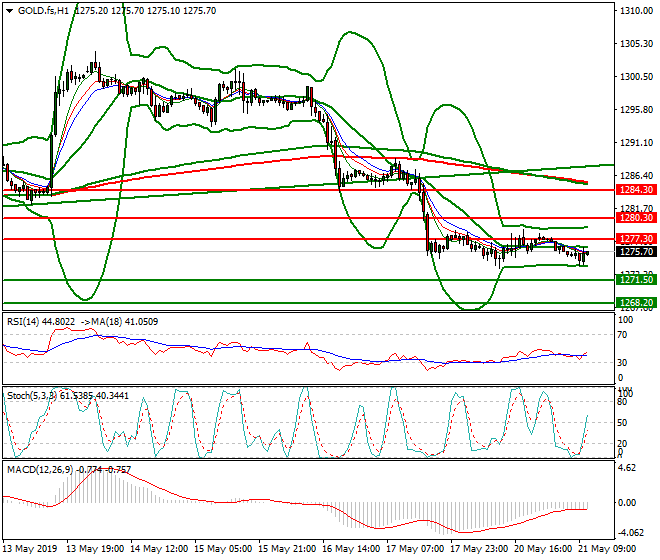Select the RSI(14) 44.8022 indicator label
660x560 pixels.
tap(41, 322)
